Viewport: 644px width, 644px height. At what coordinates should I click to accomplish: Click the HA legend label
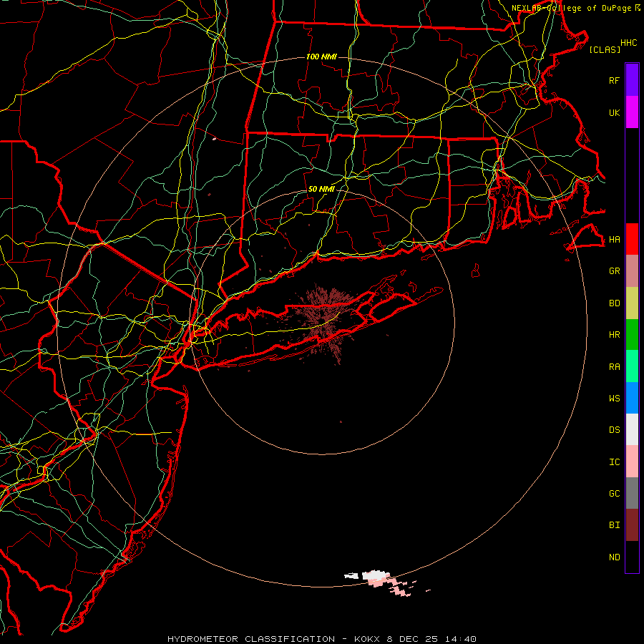(614, 240)
